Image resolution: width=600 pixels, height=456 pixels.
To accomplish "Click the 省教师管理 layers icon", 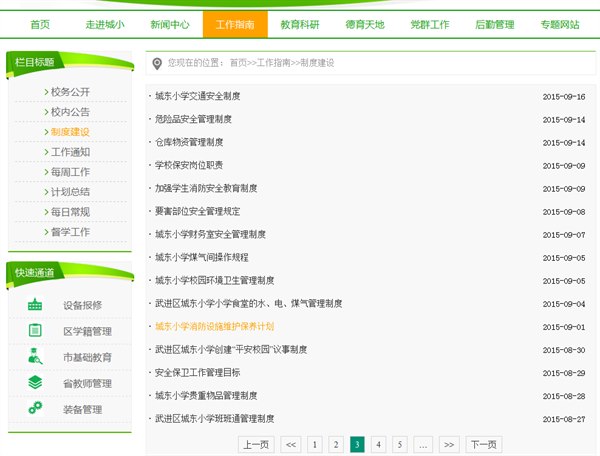I will 35,383.
